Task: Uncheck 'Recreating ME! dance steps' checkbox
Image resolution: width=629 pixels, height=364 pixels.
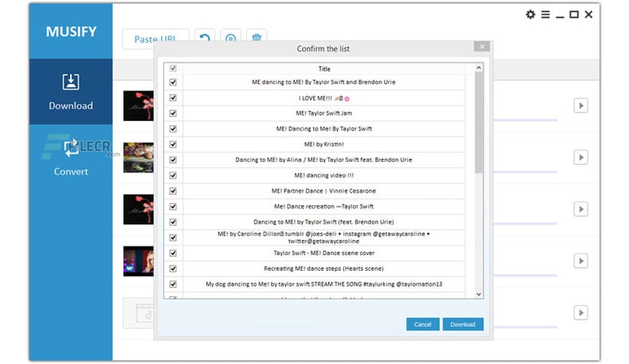Action: pos(173,268)
